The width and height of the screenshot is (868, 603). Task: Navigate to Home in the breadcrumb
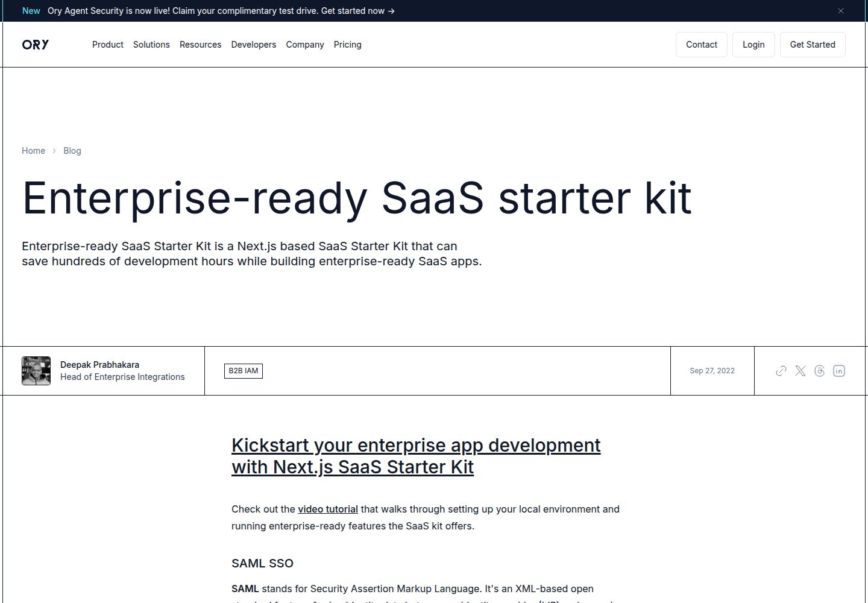tap(34, 151)
